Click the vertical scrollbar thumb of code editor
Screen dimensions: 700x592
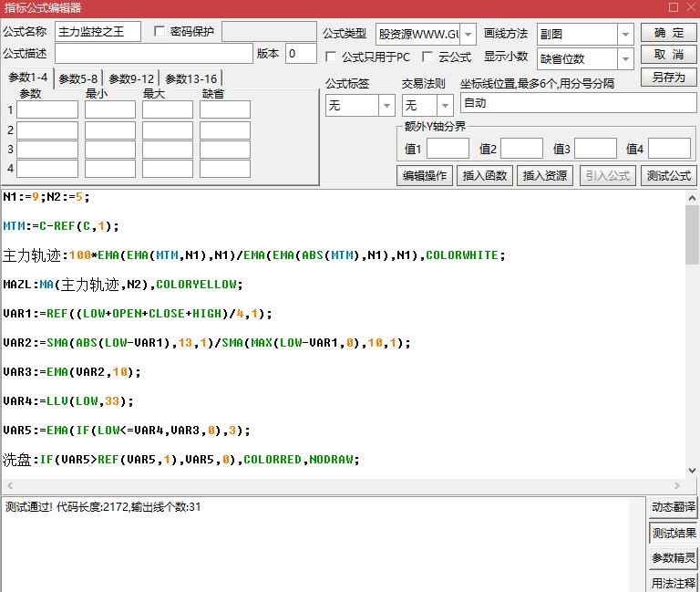pyautogui.click(x=692, y=235)
